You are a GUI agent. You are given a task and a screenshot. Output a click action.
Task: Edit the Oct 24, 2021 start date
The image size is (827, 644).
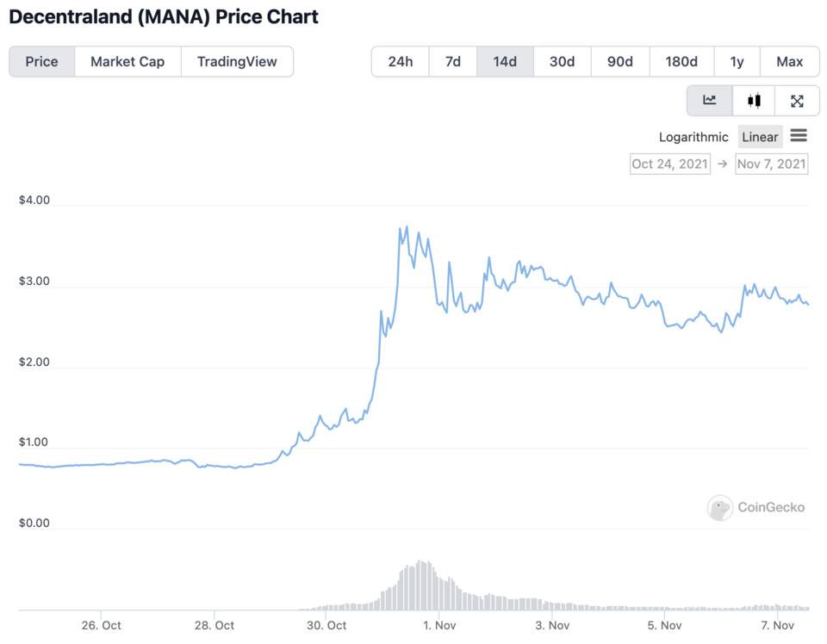click(670, 164)
